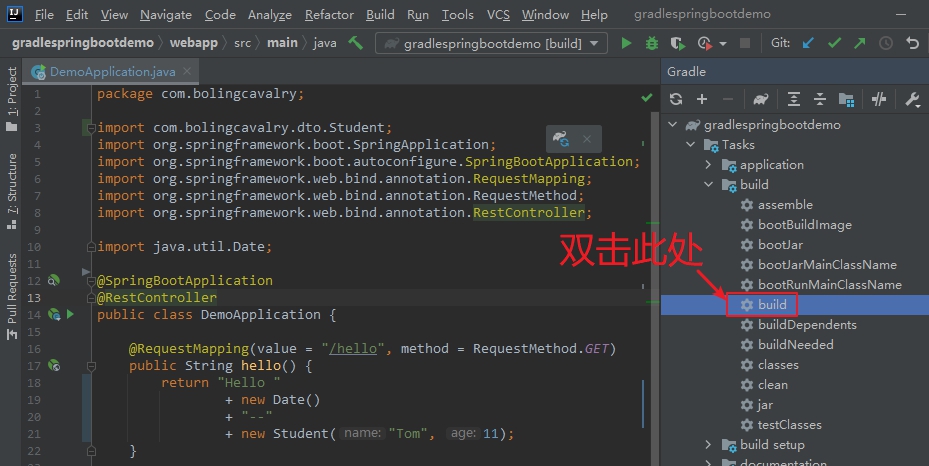
Task: Click the /hello URL in RequestMapping
Action: (x=353, y=349)
